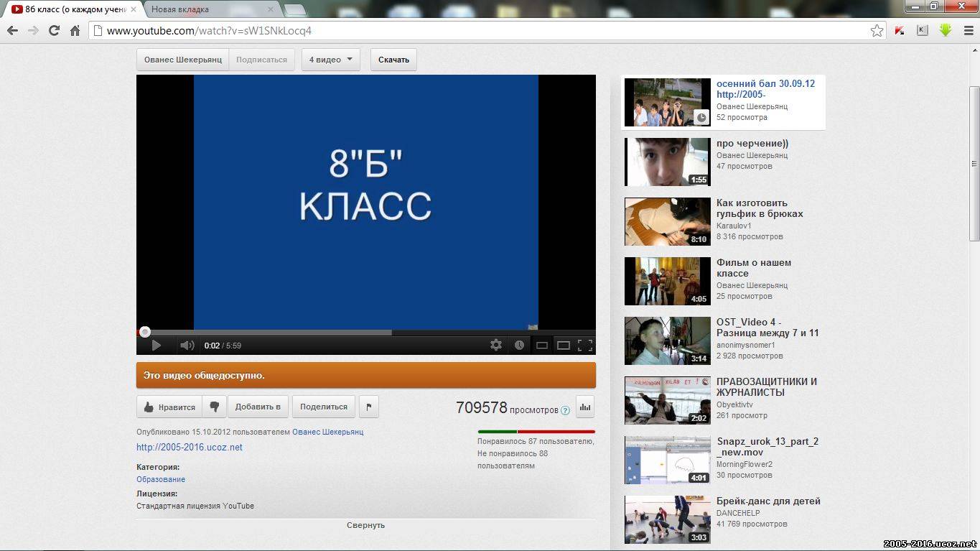Image resolution: width=980 pixels, height=551 pixels.
Task: Click the Watch Later clock icon in player
Action: point(519,346)
